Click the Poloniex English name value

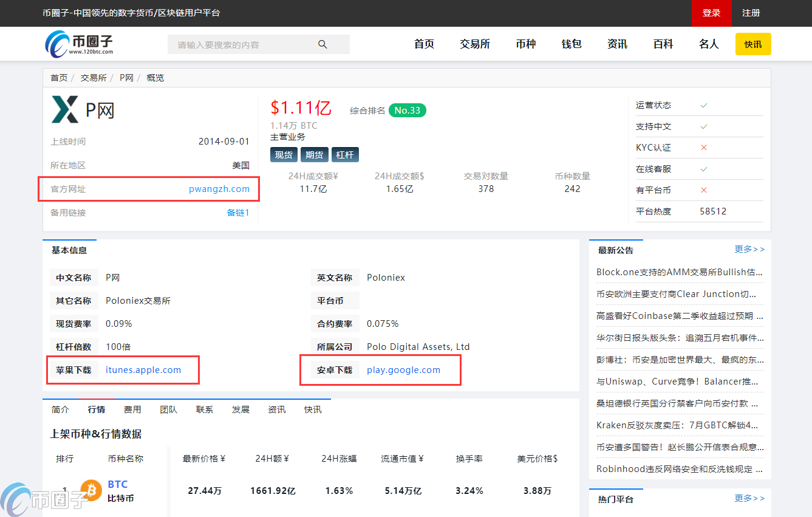pyautogui.click(x=386, y=278)
